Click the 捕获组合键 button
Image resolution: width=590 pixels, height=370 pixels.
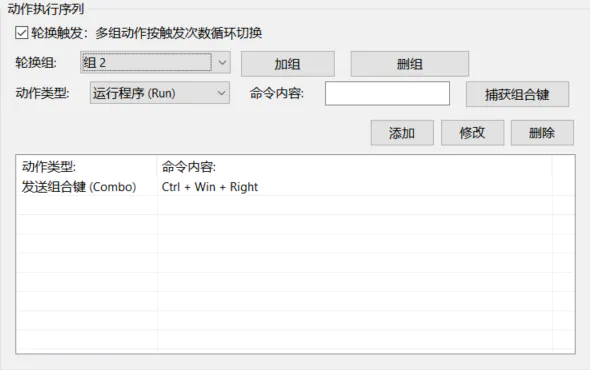coord(517,94)
